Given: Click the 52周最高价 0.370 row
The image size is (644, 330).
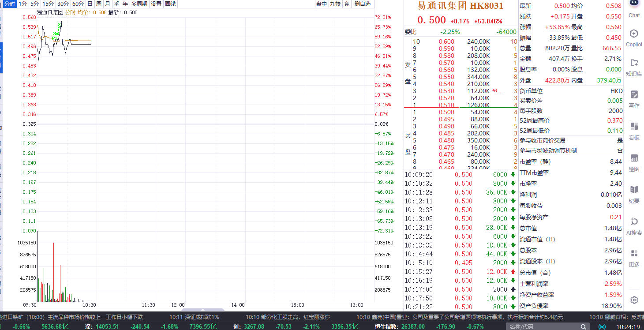Looking at the screenshot, I should pos(571,120).
